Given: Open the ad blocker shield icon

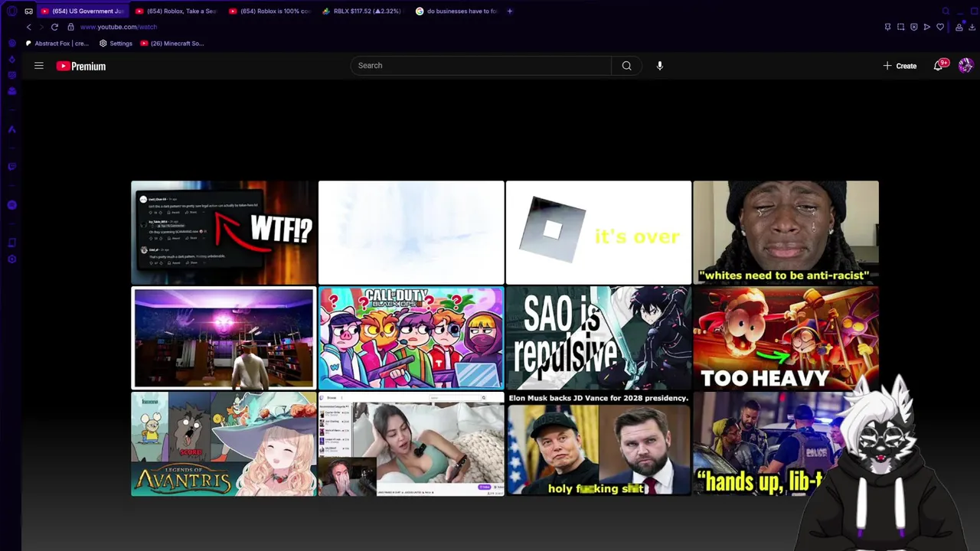Looking at the screenshot, I should [x=913, y=27].
